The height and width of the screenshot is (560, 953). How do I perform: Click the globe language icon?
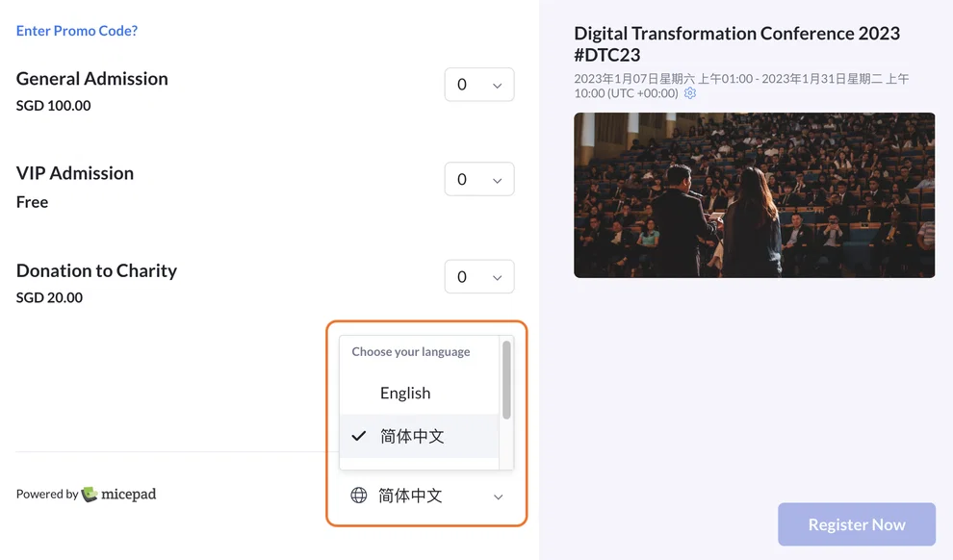coord(359,496)
